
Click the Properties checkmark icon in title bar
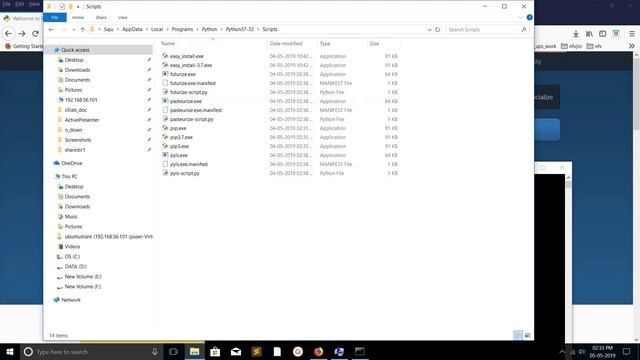(62, 7)
